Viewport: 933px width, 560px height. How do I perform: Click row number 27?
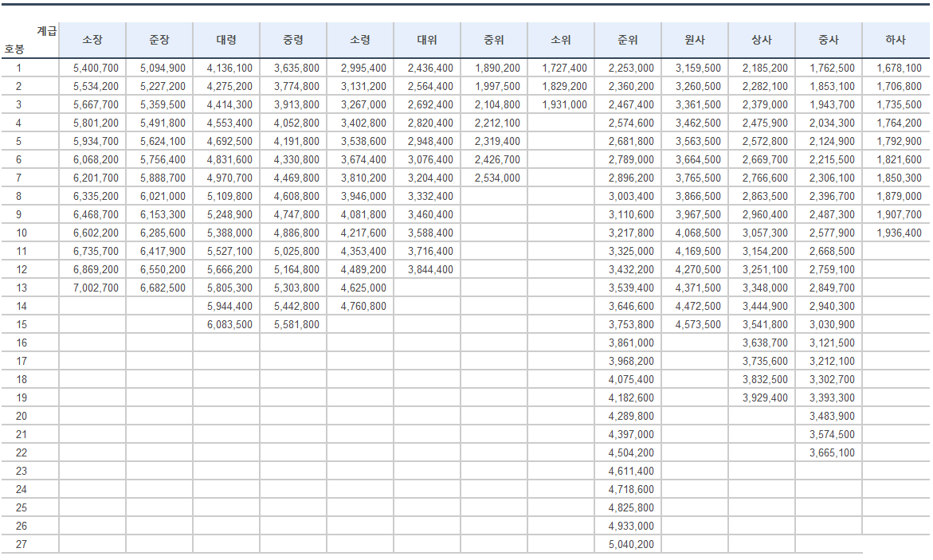point(22,545)
